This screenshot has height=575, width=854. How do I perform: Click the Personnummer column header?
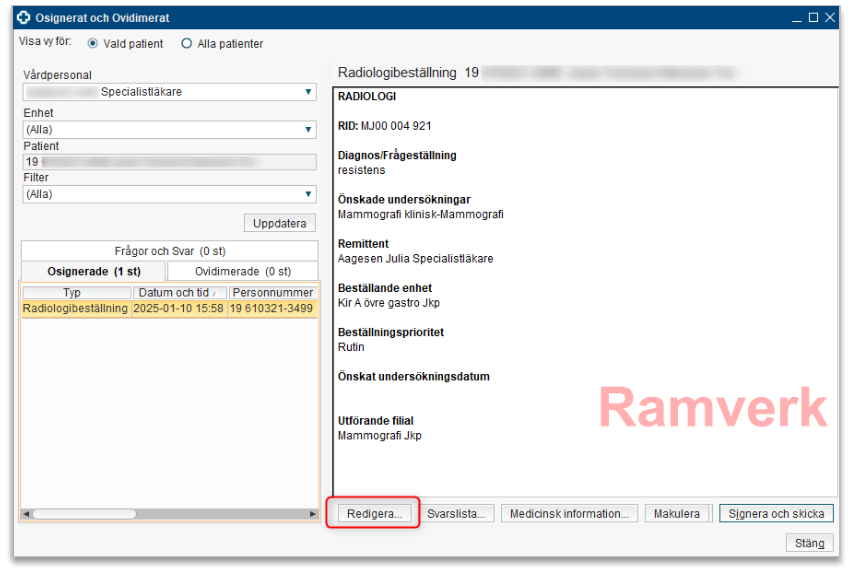(272, 293)
